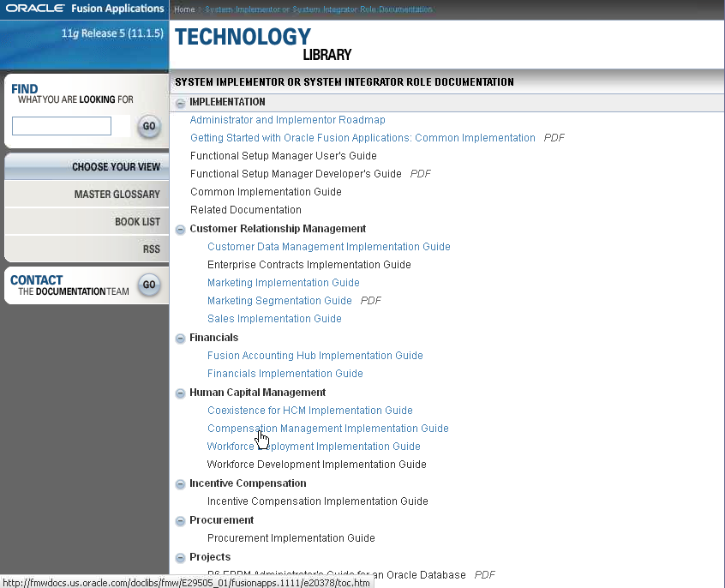The image size is (725, 588).
Task: Open Workforce Development Implementation Guide
Action: 316,465
